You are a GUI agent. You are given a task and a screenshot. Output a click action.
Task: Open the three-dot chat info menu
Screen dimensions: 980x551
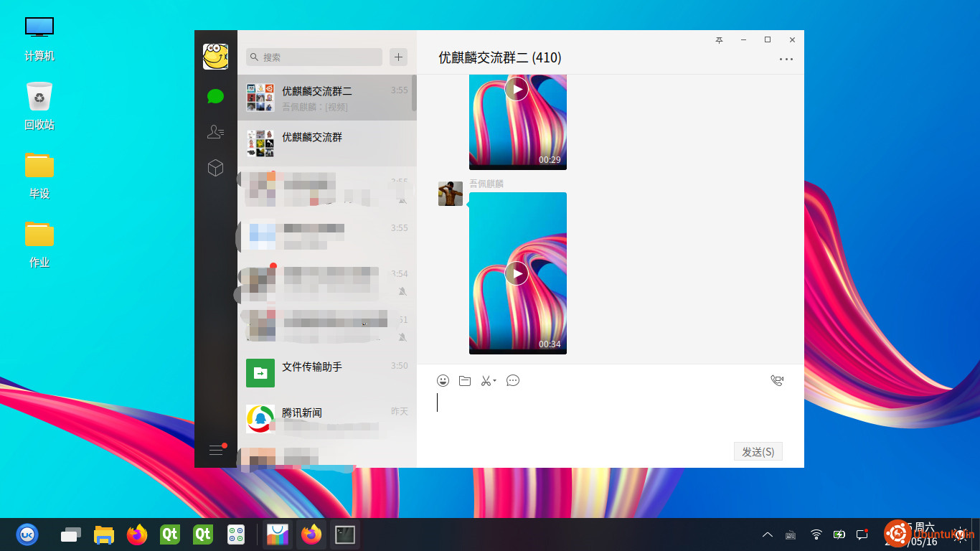pyautogui.click(x=786, y=59)
